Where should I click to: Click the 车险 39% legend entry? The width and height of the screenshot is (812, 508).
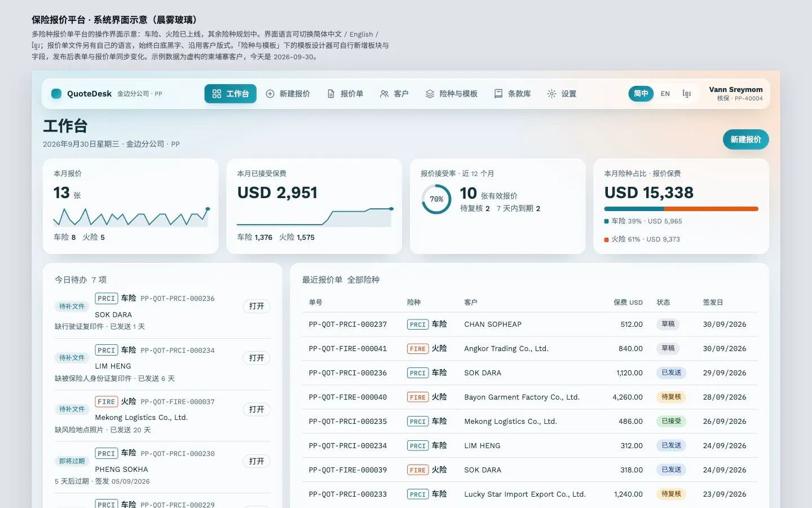coord(643,221)
